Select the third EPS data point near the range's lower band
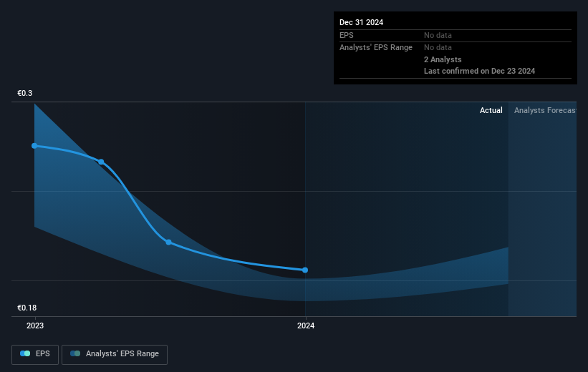 (x=169, y=243)
